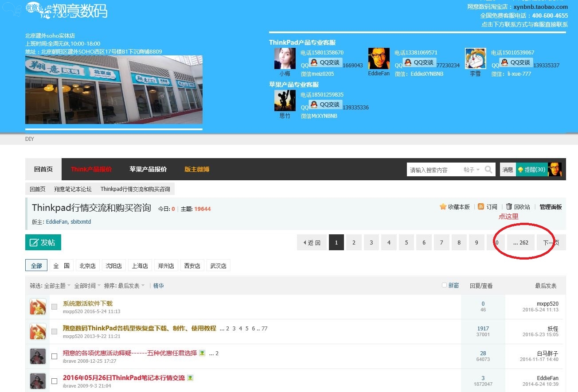
Task: Open the moderator sbitxmtd profile link
Action: (x=81, y=221)
